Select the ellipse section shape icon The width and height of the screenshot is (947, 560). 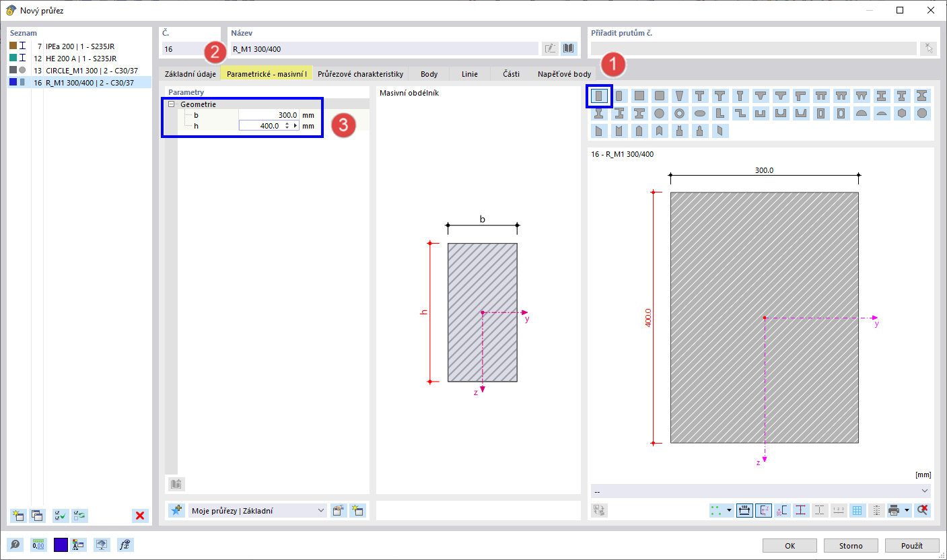(700, 113)
